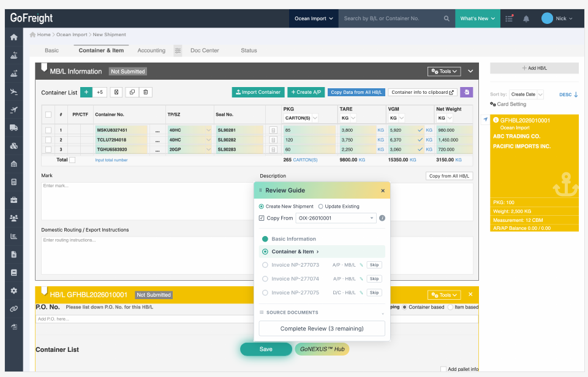
Task: Click edit pencil for Invoice NP-277073
Action: tap(361, 265)
